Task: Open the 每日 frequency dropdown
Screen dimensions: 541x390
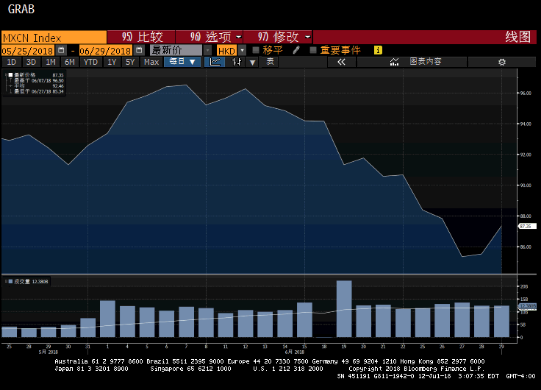Action: click(x=183, y=62)
